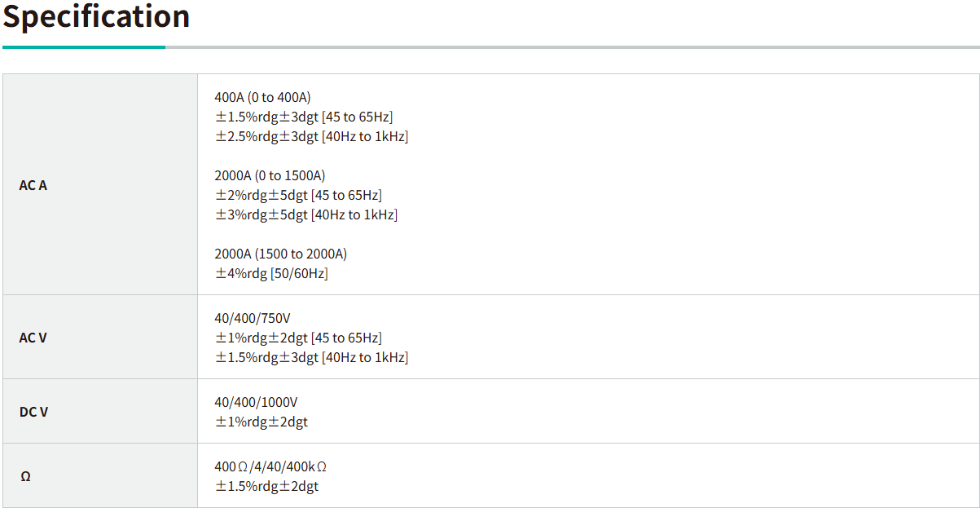Click the 2000A (0 to 1500A) range text
980x508 pixels.
click(x=270, y=175)
